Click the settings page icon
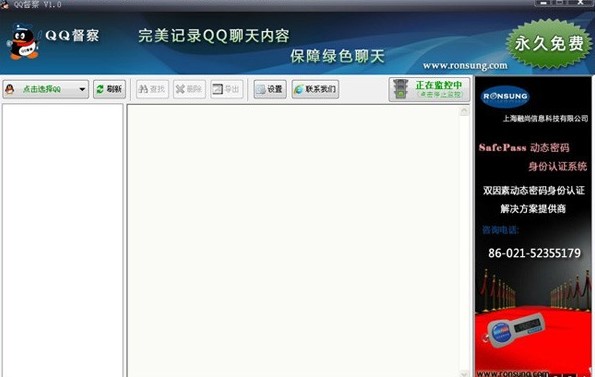The height and width of the screenshot is (377, 595). [x=261, y=89]
